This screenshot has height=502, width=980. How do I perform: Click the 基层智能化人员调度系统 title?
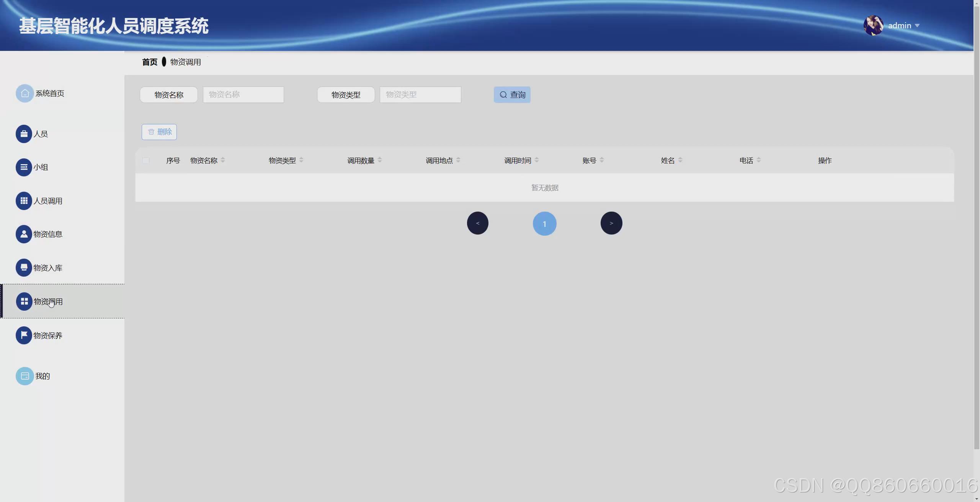tap(114, 26)
